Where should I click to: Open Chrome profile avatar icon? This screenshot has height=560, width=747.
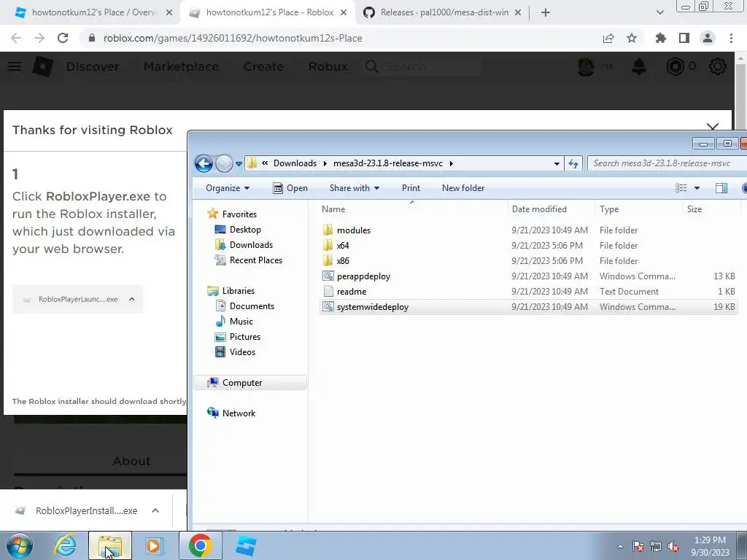pyautogui.click(x=708, y=38)
